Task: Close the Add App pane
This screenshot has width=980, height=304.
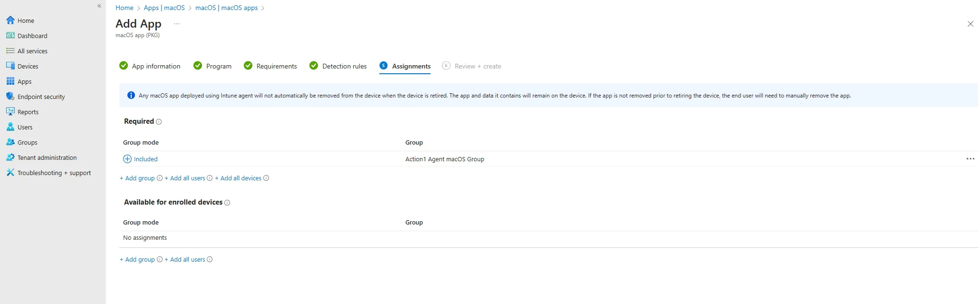Action: [970, 24]
